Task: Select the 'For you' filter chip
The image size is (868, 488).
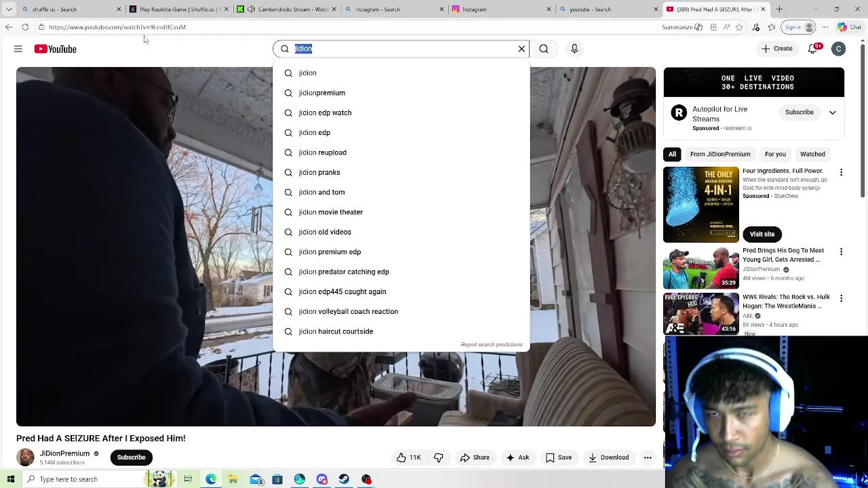Action: pos(775,155)
